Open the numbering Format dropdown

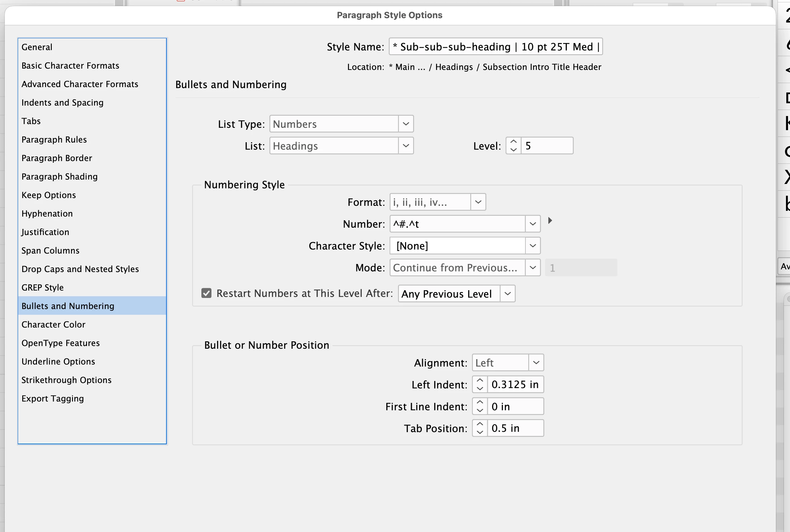pos(438,202)
